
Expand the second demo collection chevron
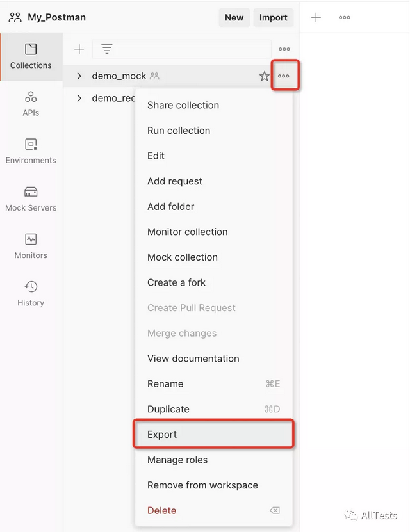(x=79, y=99)
